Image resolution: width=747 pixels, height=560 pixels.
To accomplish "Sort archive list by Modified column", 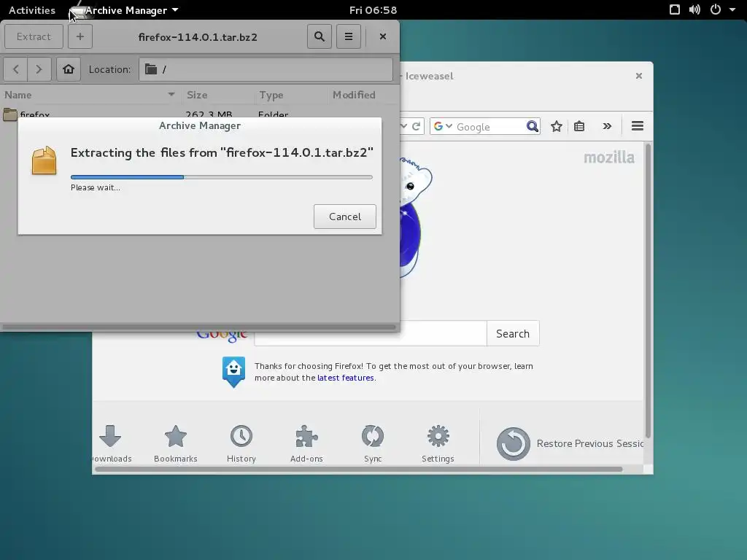I will point(363,95).
